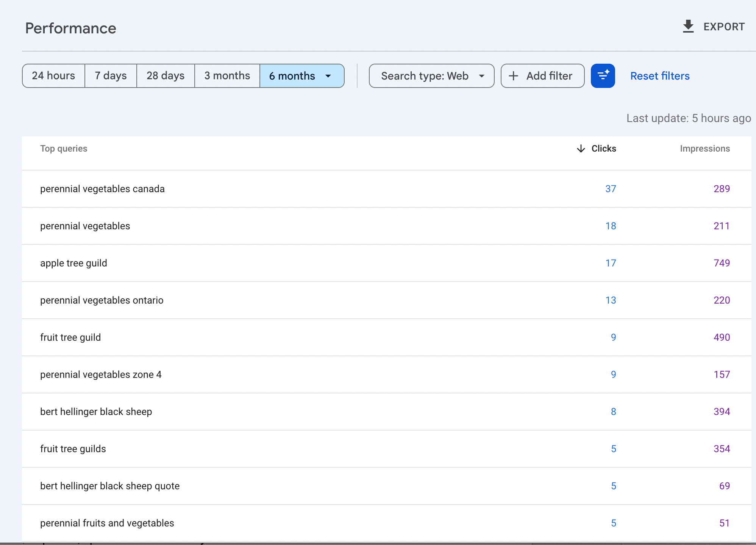The height and width of the screenshot is (545, 756).
Task: Open the fruit tree guilds query row
Action: point(73,449)
